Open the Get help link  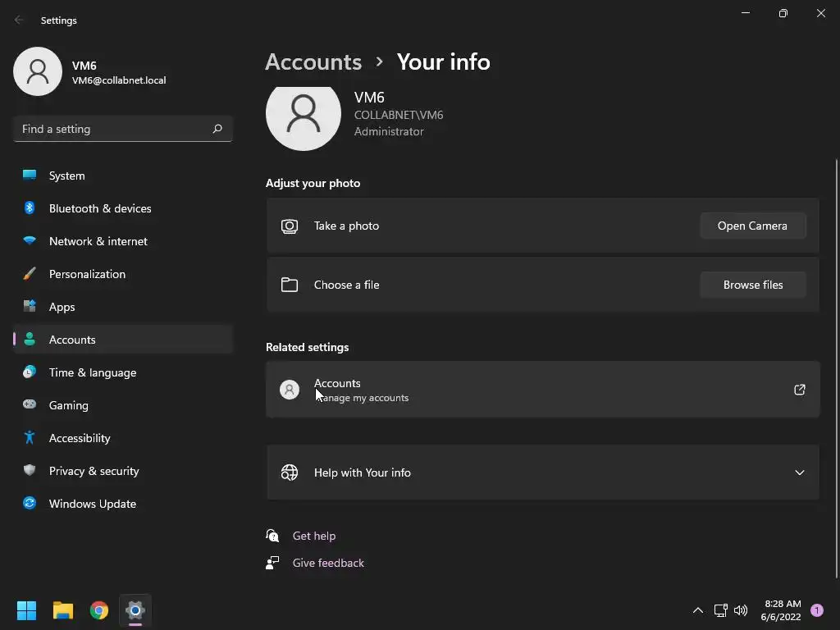tap(314, 536)
